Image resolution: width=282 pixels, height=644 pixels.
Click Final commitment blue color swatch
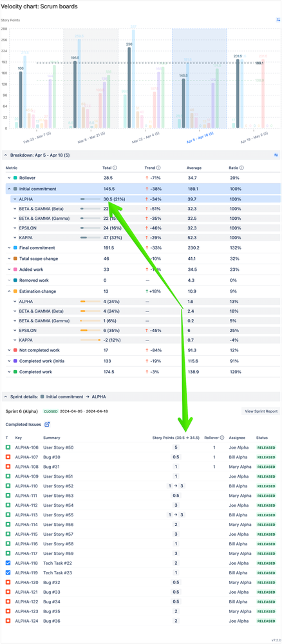tap(15, 248)
